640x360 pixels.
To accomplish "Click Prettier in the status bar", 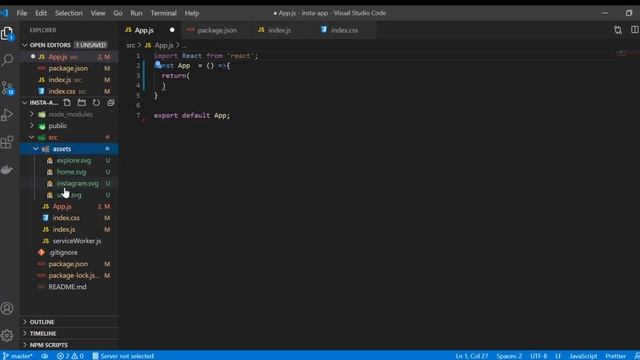I will 616,356.
